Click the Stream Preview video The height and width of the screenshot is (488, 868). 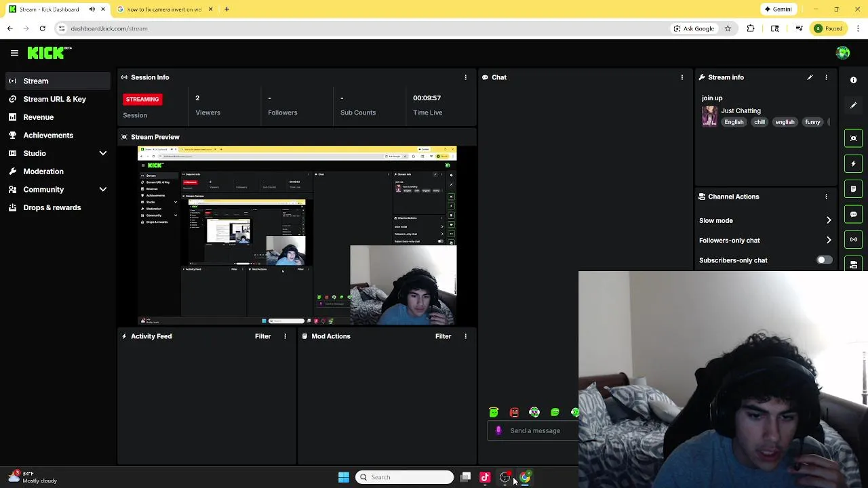pos(297,236)
